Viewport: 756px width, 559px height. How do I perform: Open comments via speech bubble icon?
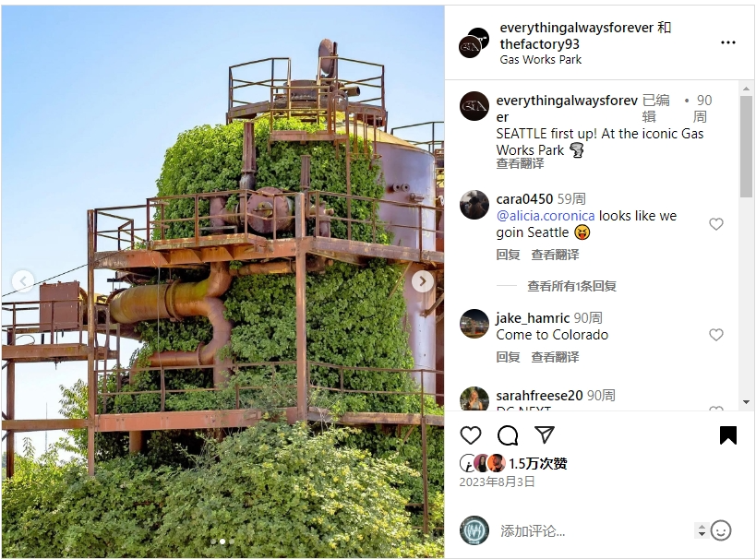click(508, 435)
